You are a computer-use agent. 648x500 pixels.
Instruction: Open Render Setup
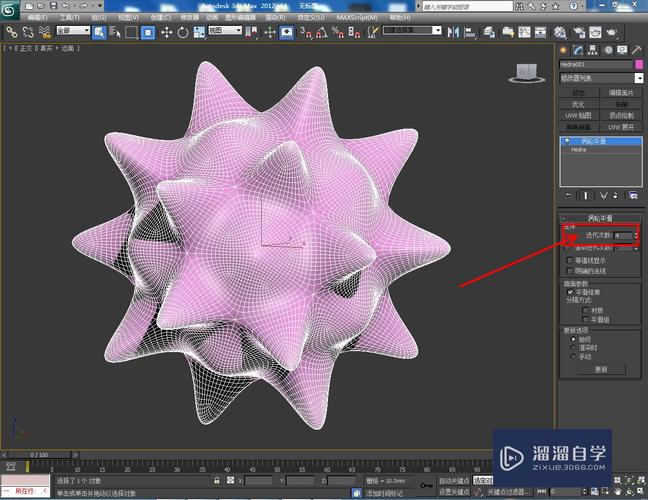[579, 32]
